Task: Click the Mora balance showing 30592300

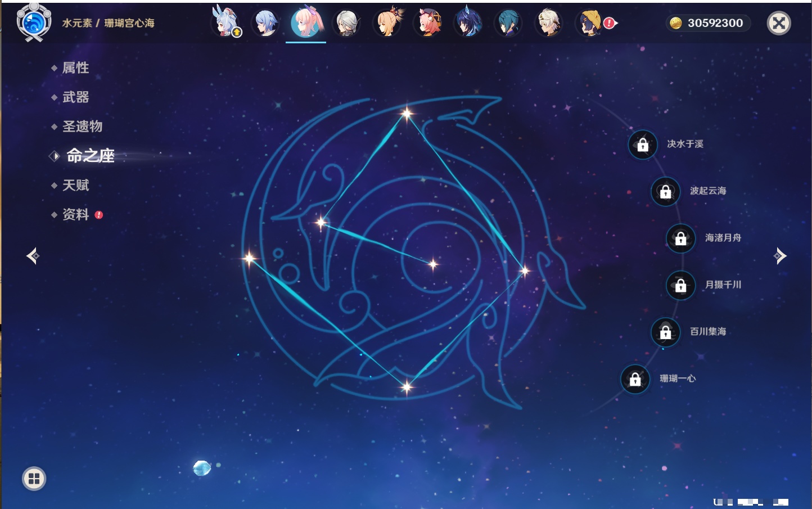Action: pyautogui.click(x=708, y=23)
